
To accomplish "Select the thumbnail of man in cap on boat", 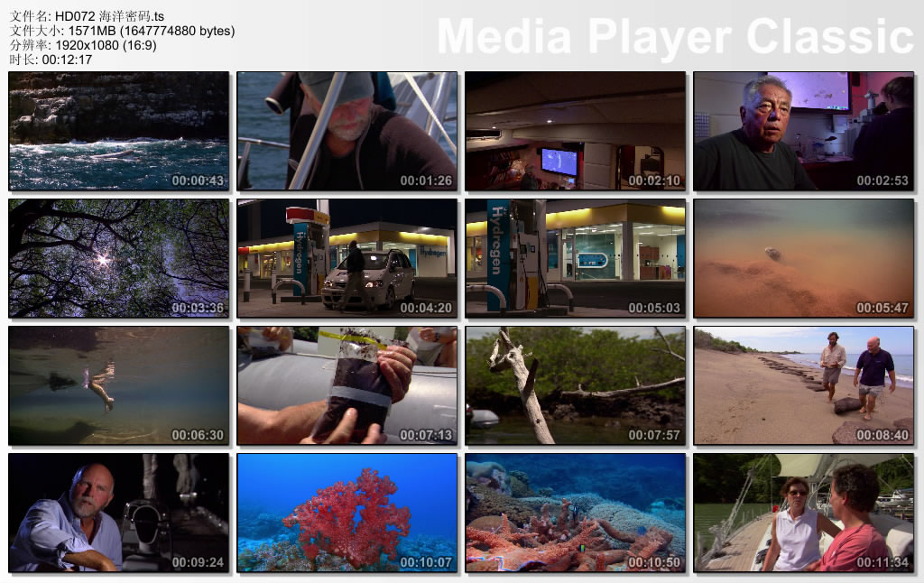I will (346, 132).
